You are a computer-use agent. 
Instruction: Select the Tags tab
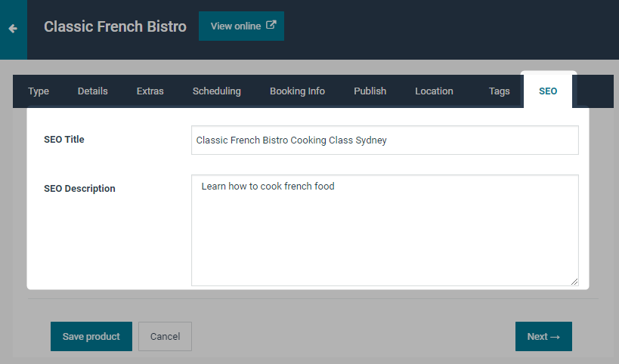point(499,91)
